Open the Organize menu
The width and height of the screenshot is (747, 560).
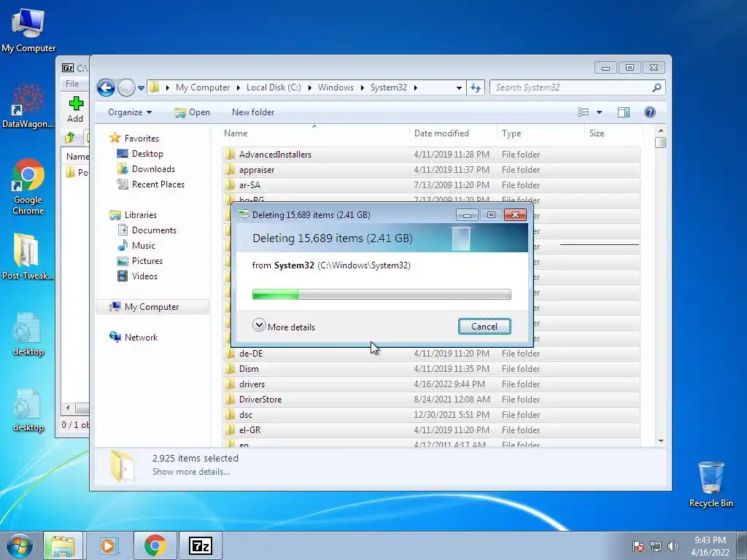tap(130, 112)
